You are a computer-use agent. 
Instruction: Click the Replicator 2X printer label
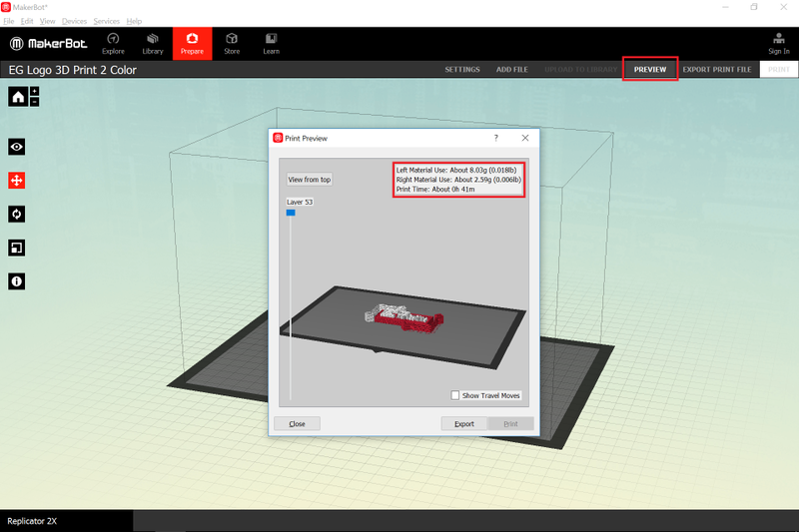tap(32, 521)
